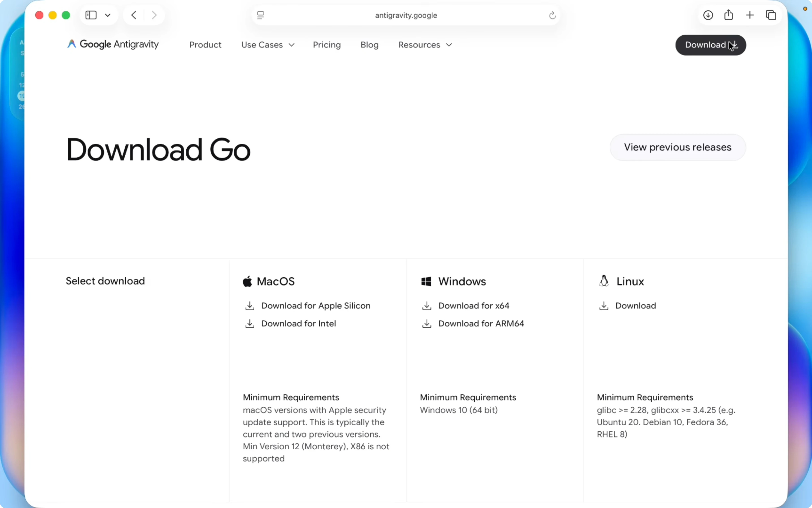Click the download icon beside Intel
This screenshot has height=508, width=812.
[x=250, y=323]
